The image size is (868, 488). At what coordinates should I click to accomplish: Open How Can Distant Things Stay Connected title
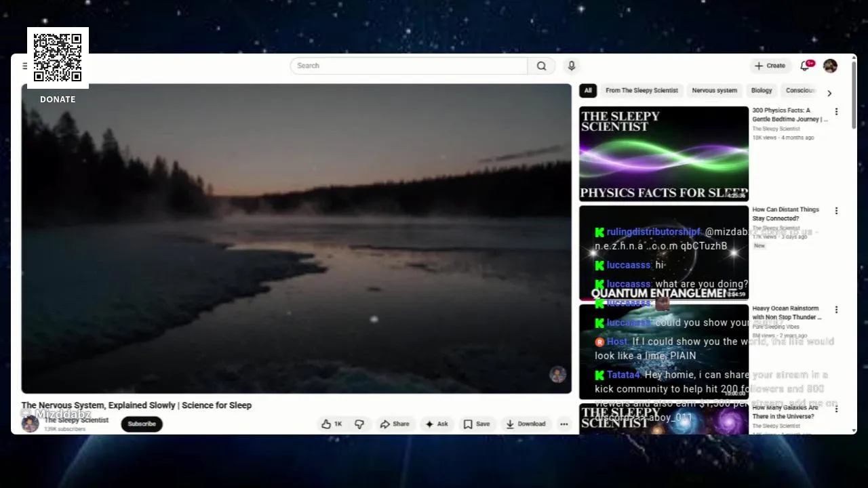point(786,214)
